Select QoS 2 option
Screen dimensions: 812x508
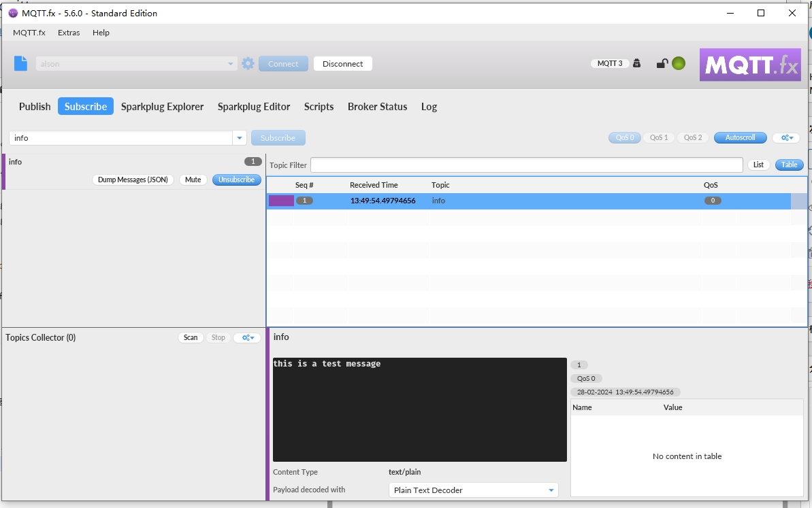(x=693, y=137)
